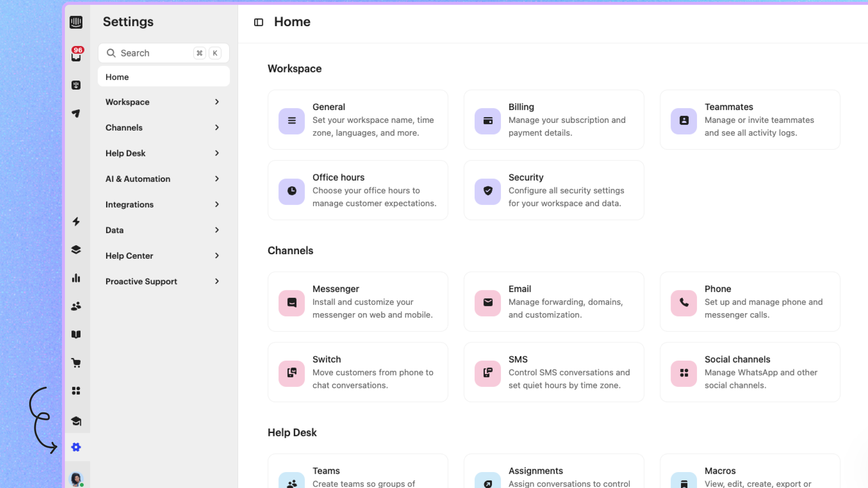Open the Office hours settings link

(338, 177)
